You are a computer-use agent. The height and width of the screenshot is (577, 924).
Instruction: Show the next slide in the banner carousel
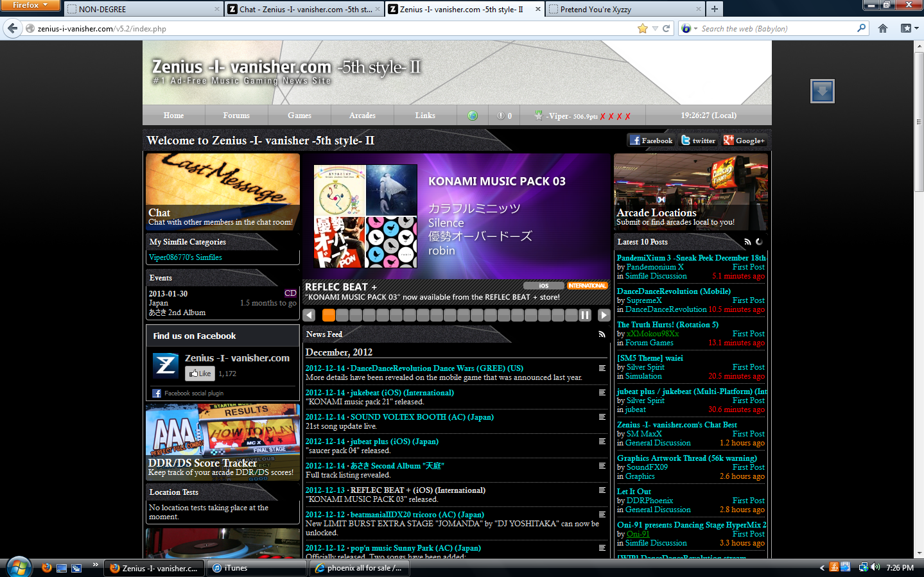(x=604, y=315)
